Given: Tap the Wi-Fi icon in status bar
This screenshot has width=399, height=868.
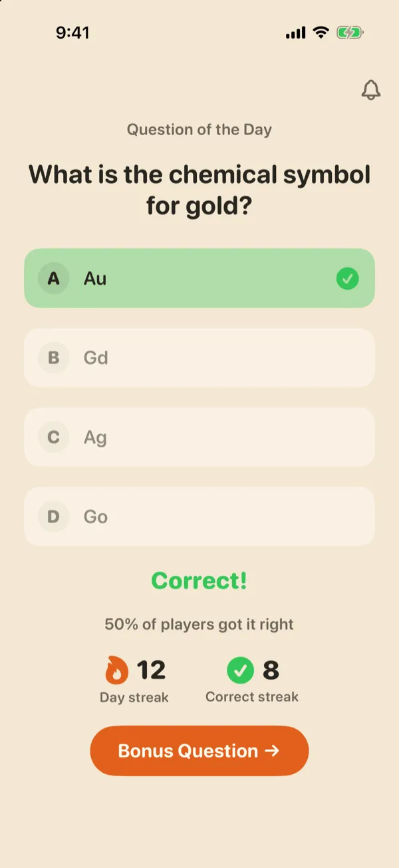Looking at the screenshot, I should tap(321, 33).
